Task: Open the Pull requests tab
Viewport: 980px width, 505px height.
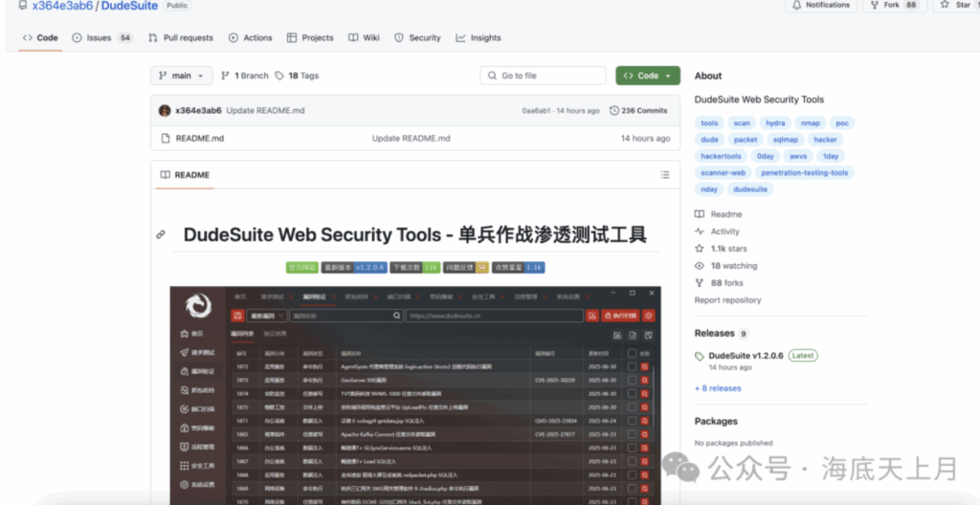Action: pos(181,37)
